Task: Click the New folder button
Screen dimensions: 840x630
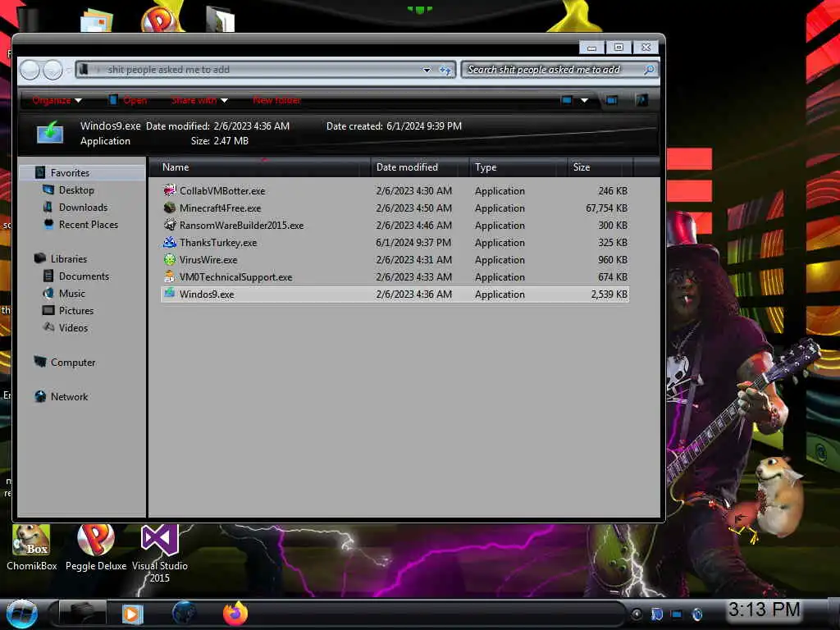Action: coord(277,100)
